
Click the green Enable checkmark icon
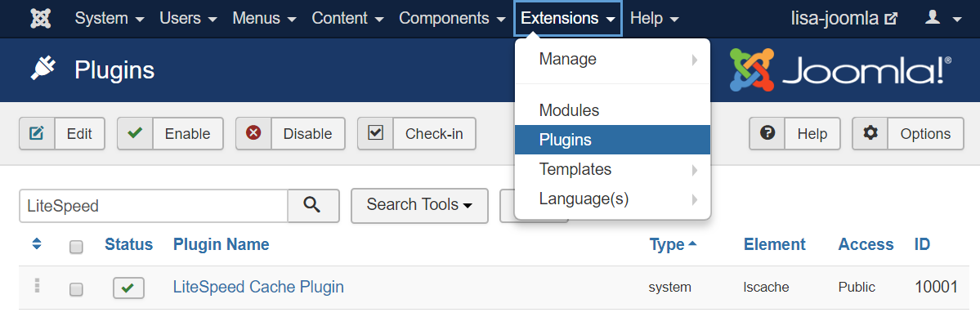pyautogui.click(x=135, y=133)
